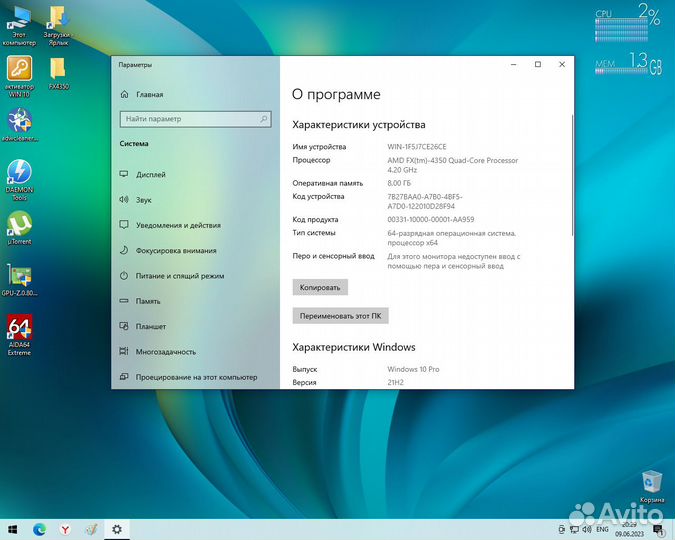
Task: Click product code 00331-10000-00001-AA959
Action: [x=430, y=220]
